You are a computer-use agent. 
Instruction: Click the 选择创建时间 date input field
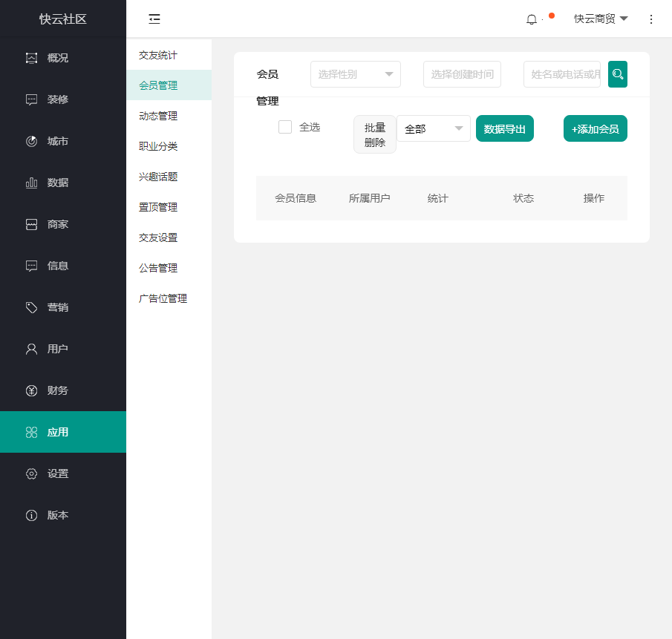point(462,74)
